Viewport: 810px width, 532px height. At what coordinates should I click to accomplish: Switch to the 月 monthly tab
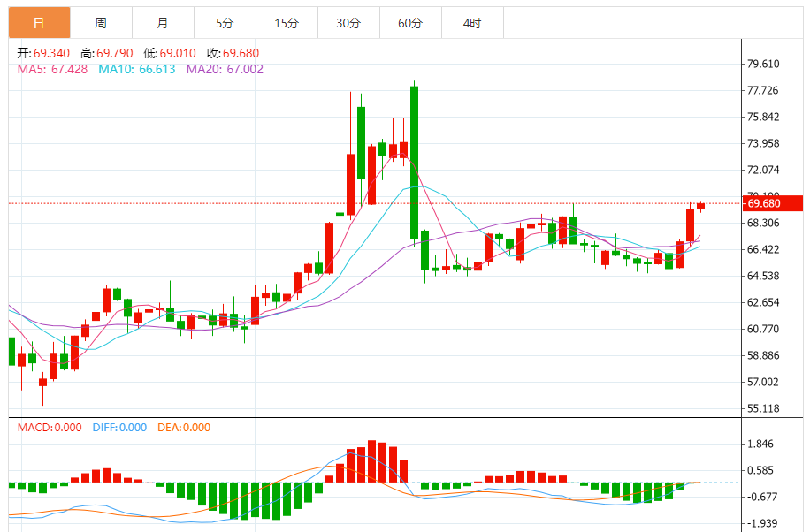point(164,23)
